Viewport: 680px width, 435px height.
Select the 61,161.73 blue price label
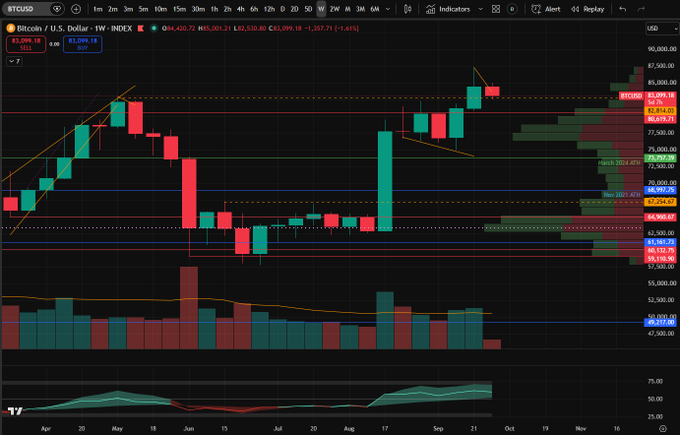click(x=661, y=242)
